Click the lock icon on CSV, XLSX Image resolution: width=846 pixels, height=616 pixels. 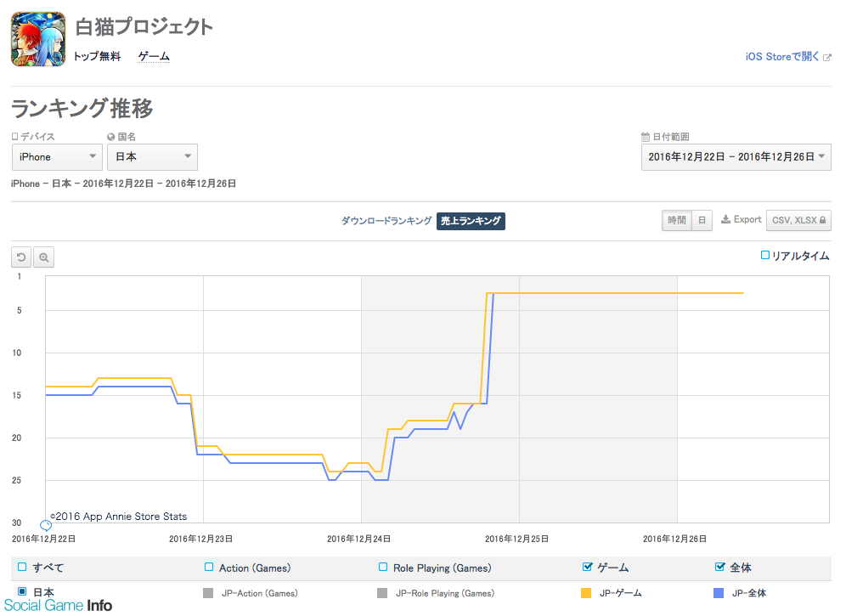pyautogui.click(x=823, y=220)
